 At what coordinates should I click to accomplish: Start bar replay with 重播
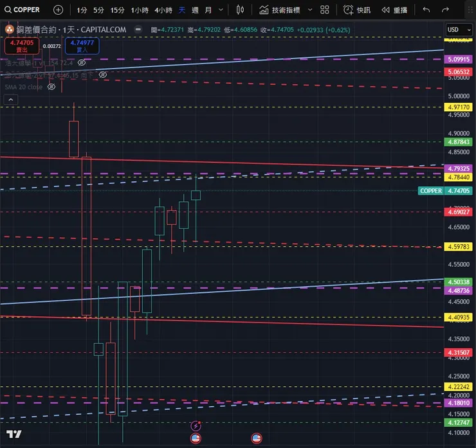[x=394, y=10]
